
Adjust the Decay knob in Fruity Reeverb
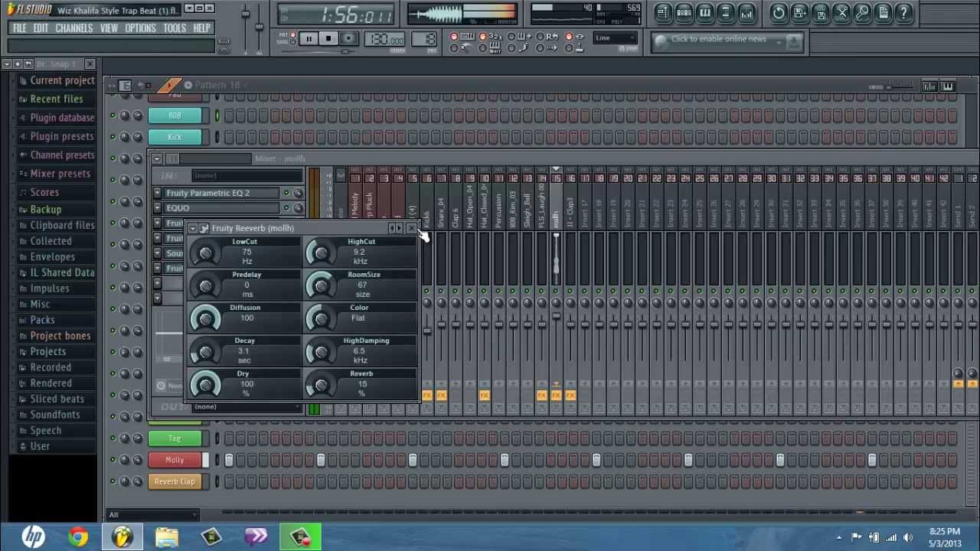205,352
